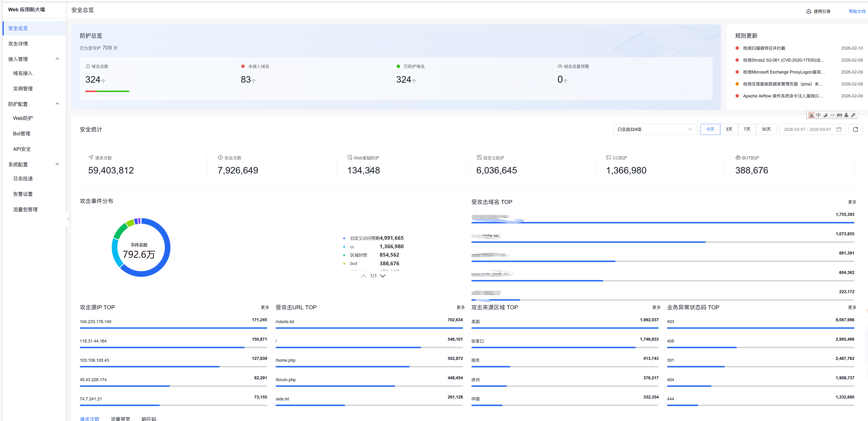Collapse the 接入管理 menu group
Image resolution: width=868 pixels, height=421 pixels.
pyautogui.click(x=57, y=59)
